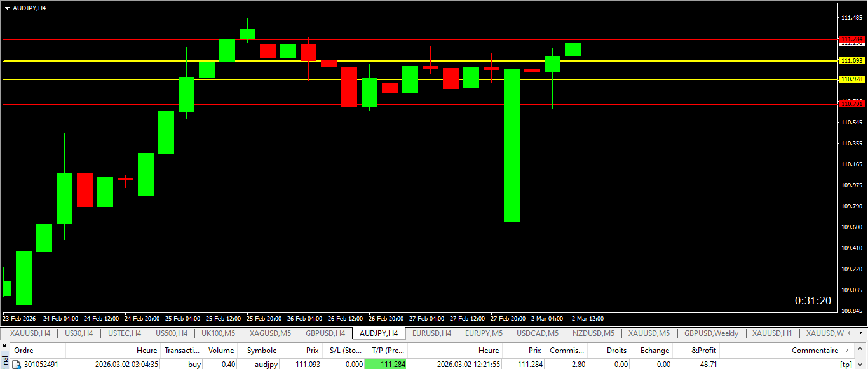Click the open time 2026.03.02 03:04:35
This screenshot has height=369, width=868.
[126, 365]
